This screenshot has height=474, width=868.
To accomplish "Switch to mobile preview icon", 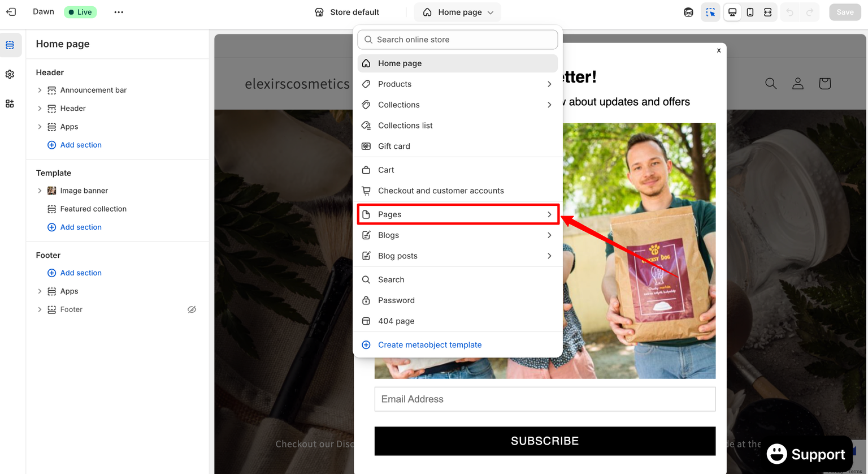I will [x=750, y=12].
